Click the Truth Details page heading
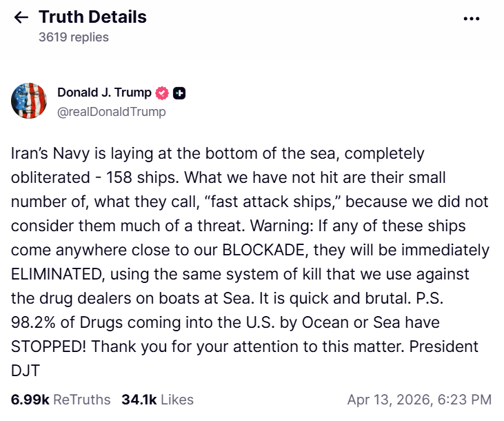 (x=92, y=17)
